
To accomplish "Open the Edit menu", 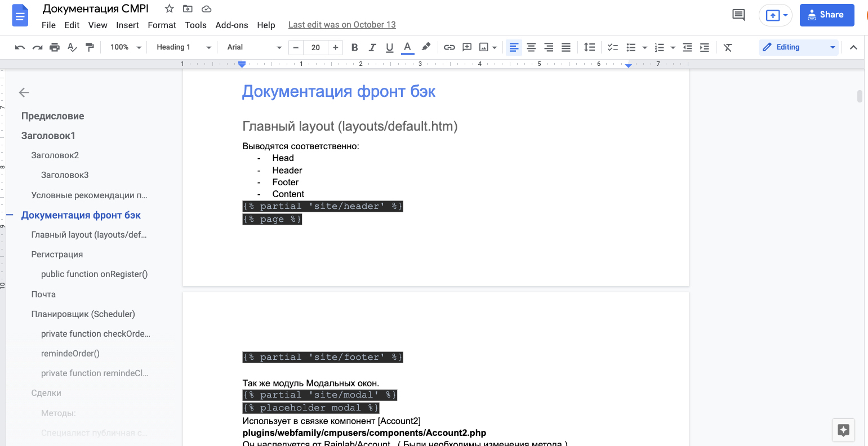I will coord(72,25).
